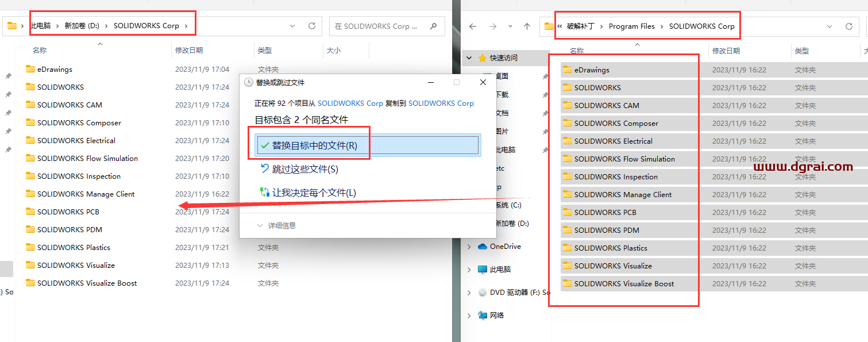Select SOLIDWORKS CAM folder icon in left window
This screenshot has height=342, width=868.
(30, 105)
